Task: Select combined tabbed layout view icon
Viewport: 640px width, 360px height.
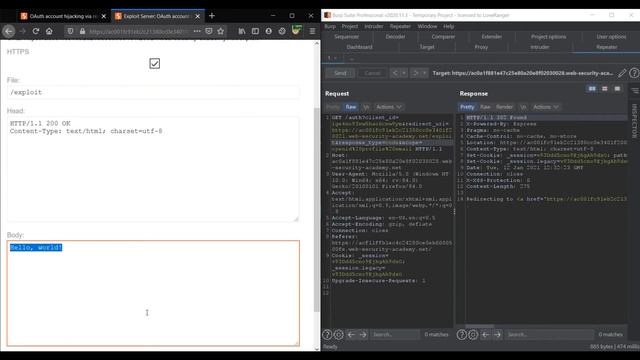Action: click(x=617, y=89)
